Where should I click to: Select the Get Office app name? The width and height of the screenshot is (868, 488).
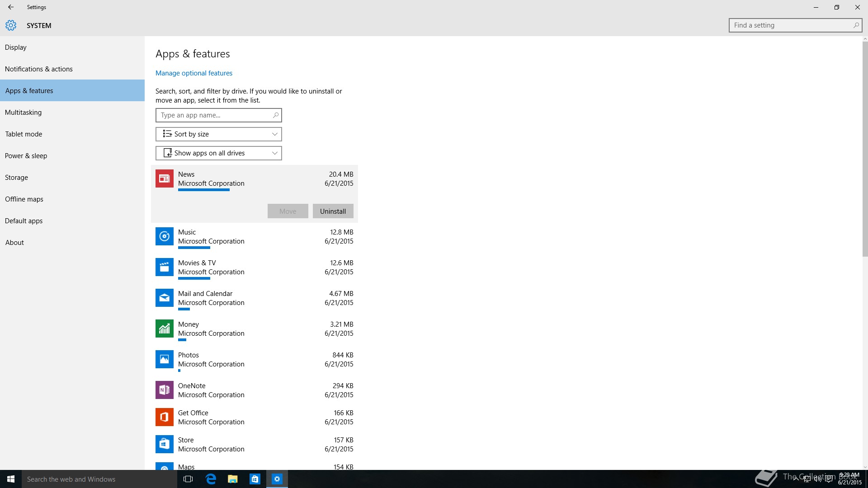[x=193, y=413]
